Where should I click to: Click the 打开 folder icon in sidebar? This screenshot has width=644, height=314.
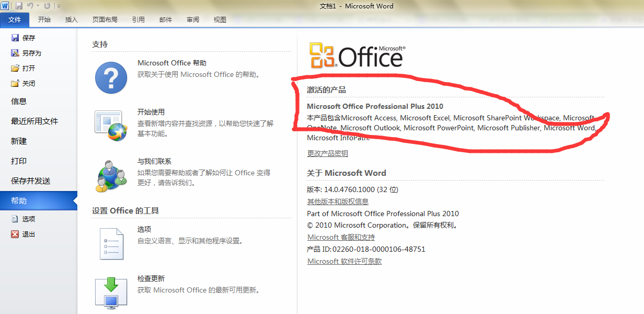click(x=15, y=68)
